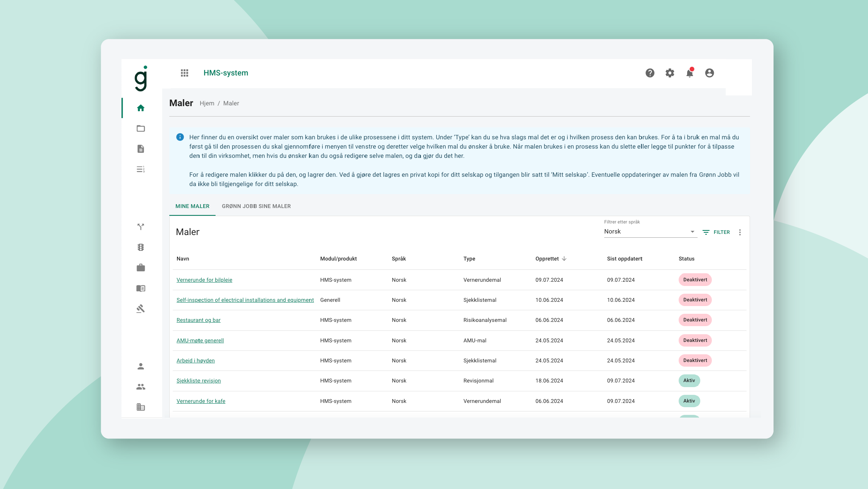This screenshot has height=489, width=868.
Task: Click the home icon in sidebar
Action: [x=141, y=108]
